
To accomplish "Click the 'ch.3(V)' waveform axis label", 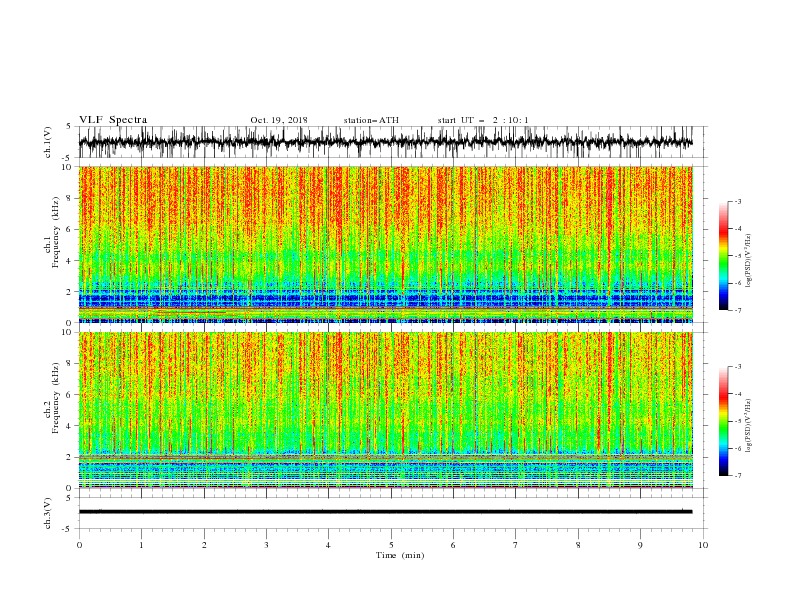I will [x=48, y=513].
